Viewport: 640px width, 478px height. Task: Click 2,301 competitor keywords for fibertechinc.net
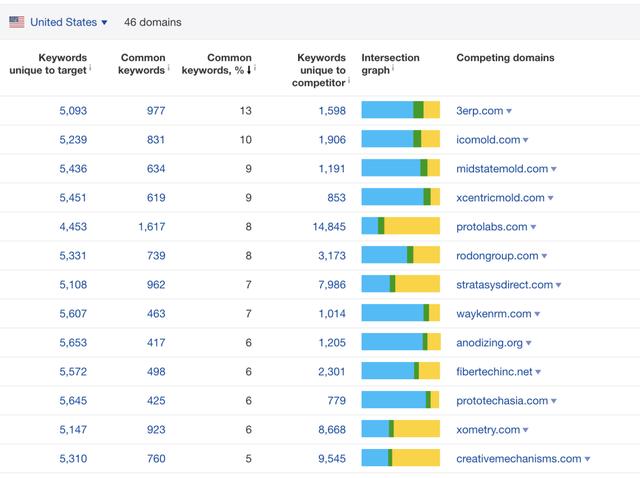click(x=332, y=371)
